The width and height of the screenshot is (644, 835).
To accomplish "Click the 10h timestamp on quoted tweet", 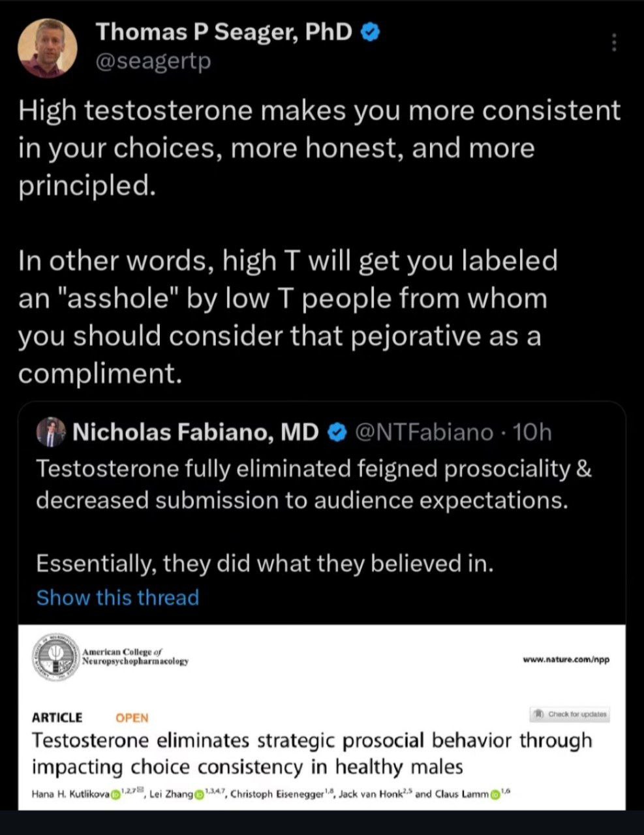I will 532,433.
